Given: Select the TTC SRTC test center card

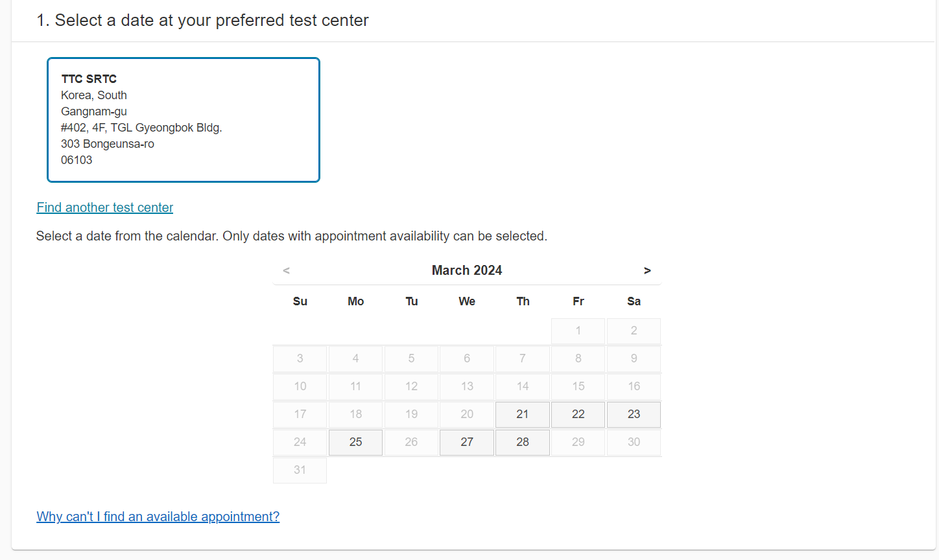Looking at the screenshot, I should click(184, 120).
